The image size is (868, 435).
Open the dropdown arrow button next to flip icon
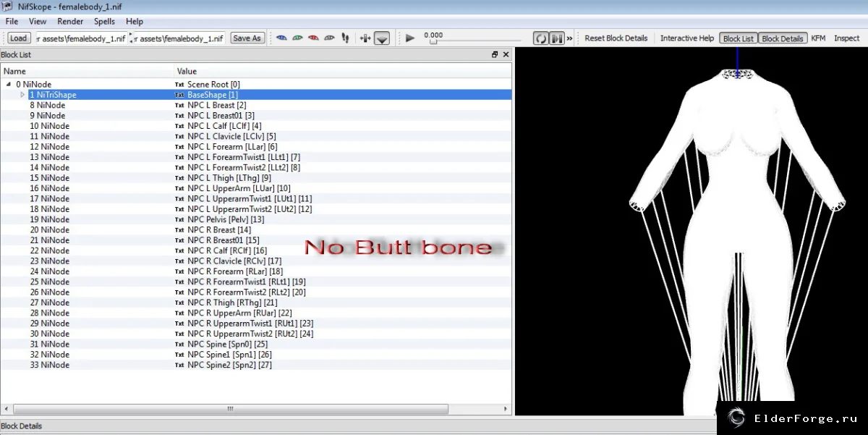383,38
